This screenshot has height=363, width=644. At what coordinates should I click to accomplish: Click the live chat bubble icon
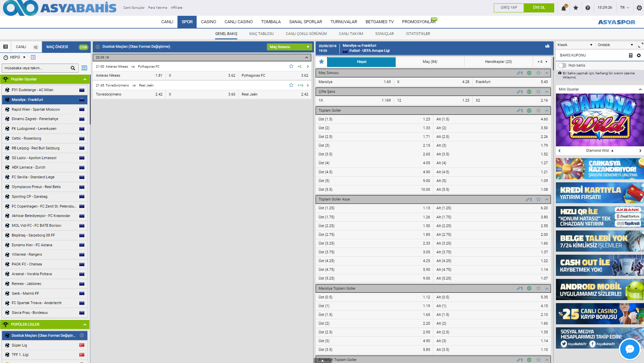[629, 349]
